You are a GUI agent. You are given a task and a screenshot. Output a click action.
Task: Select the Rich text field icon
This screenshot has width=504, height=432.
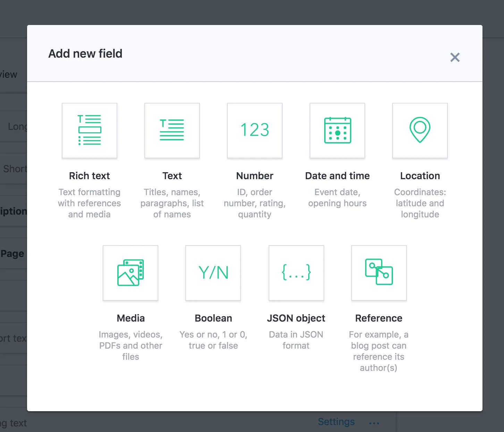(90, 131)
